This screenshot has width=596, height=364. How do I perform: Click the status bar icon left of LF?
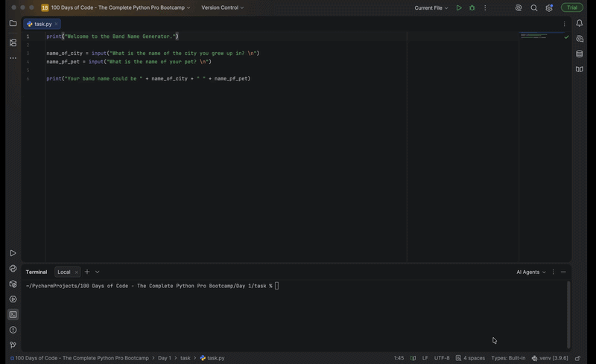[x=413, y=358]
